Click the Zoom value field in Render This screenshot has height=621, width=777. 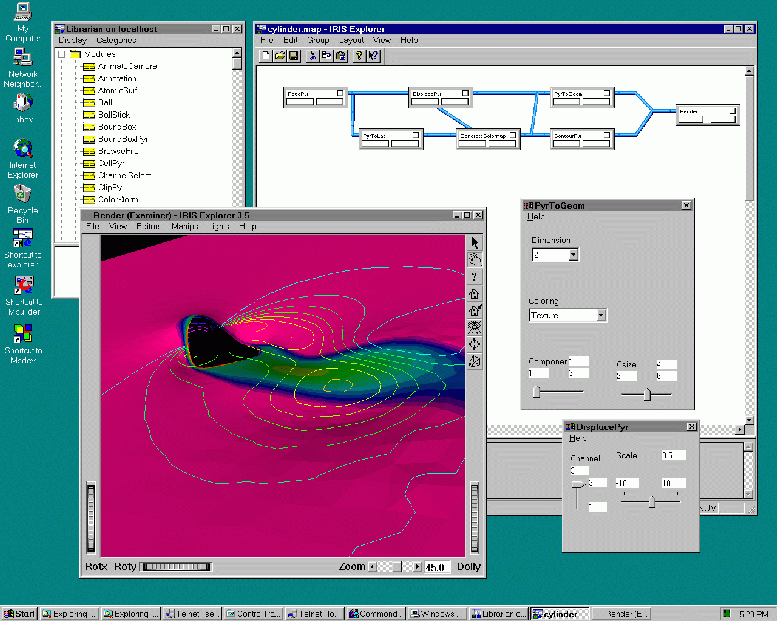[437, 567]
